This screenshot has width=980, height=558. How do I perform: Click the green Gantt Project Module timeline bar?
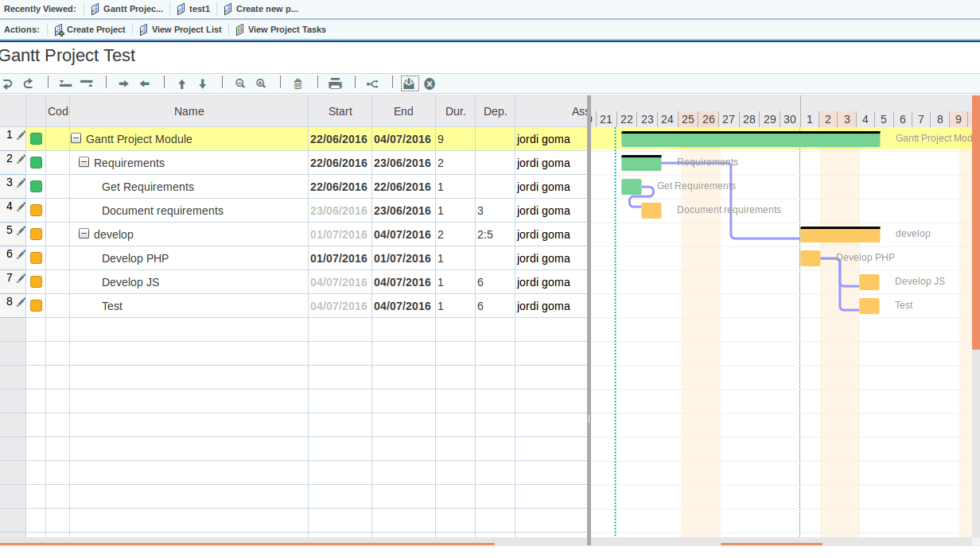751,139
